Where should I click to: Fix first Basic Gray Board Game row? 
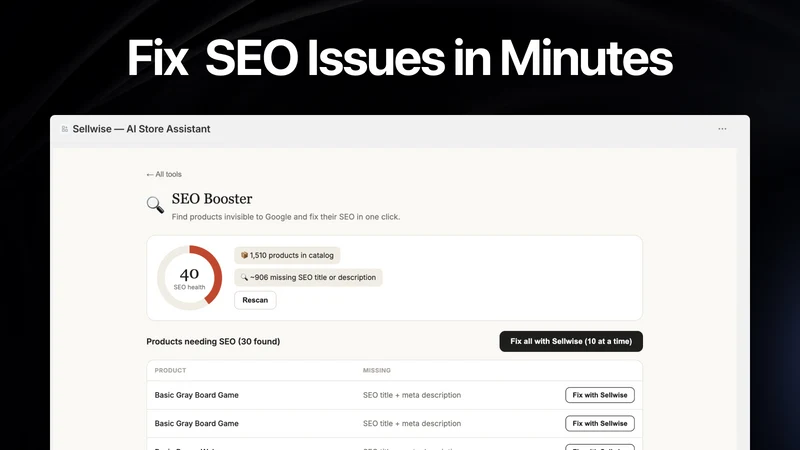[x=599, y=395]
